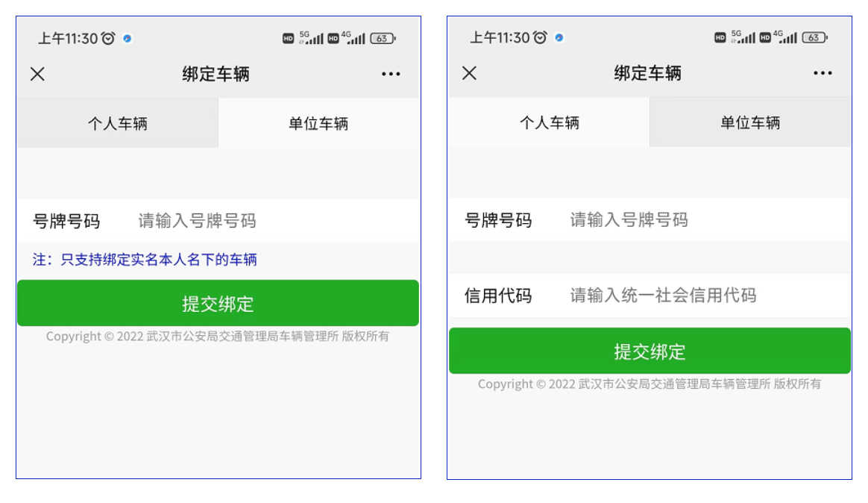Select 单位车辆 tab in the right screenshot

750,122
